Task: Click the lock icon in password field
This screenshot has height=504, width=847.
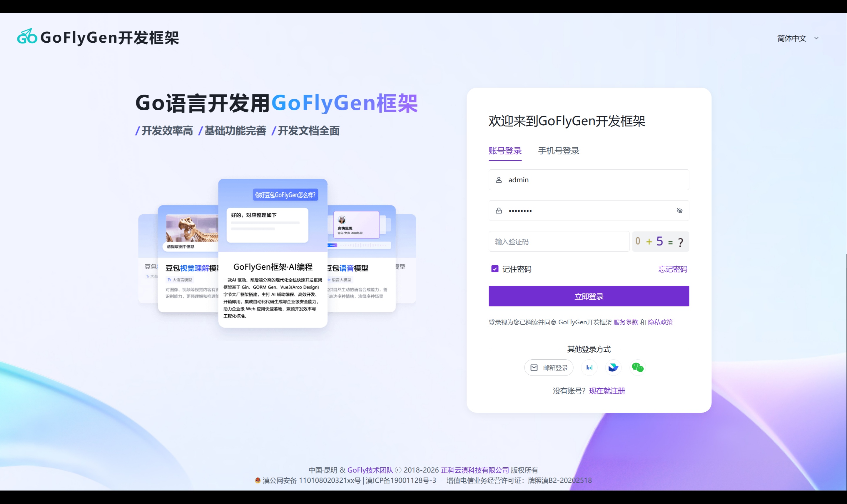Action: pyautogui.click(x=499, y=211)
